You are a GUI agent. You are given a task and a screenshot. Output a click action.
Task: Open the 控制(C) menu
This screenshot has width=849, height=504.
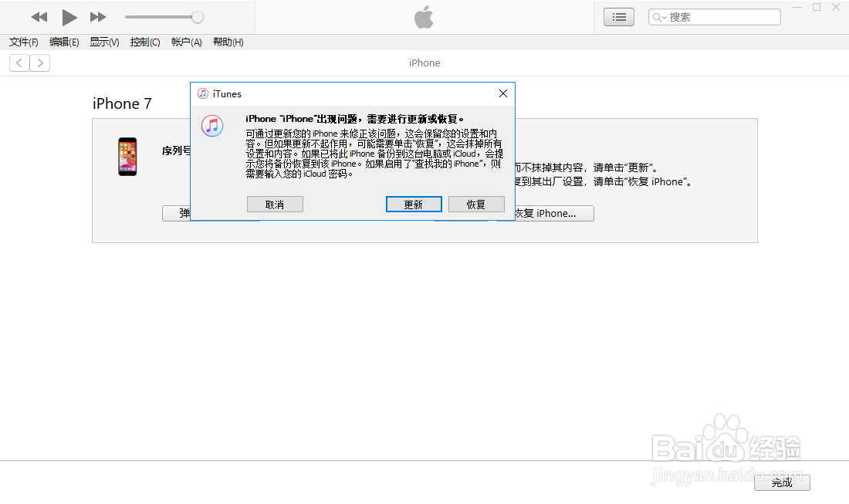click(x=145, y=42)
